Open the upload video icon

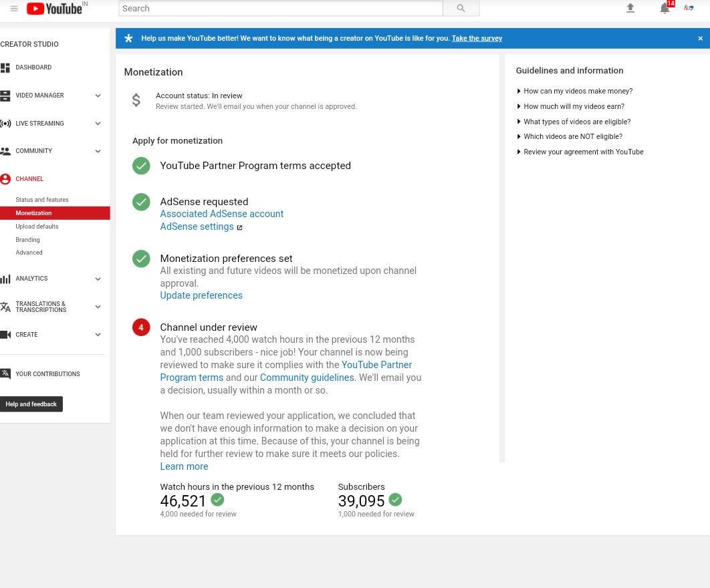tap(630, 8)
